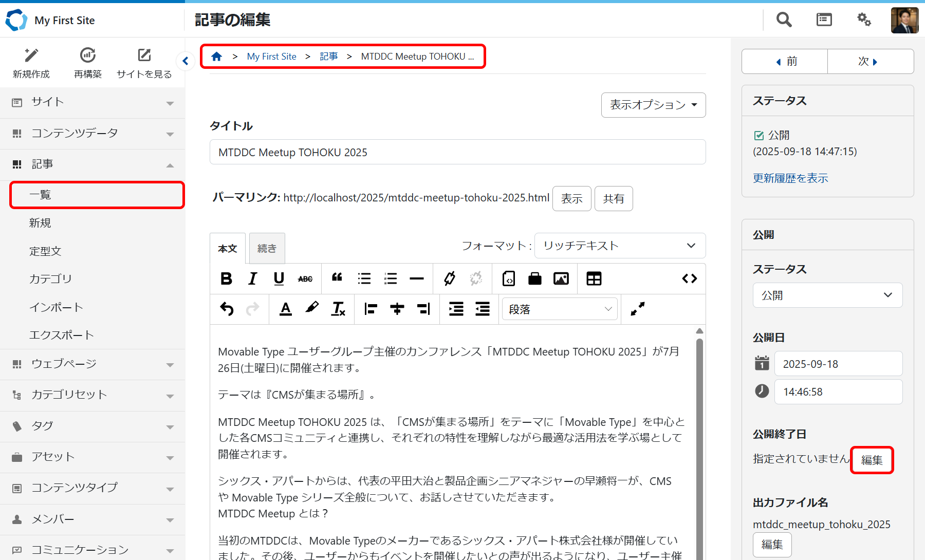Viewport: 925px width, 560px height.
Task: Open 一覧 under the 記事 menu
Action: (x=97, y=195)
